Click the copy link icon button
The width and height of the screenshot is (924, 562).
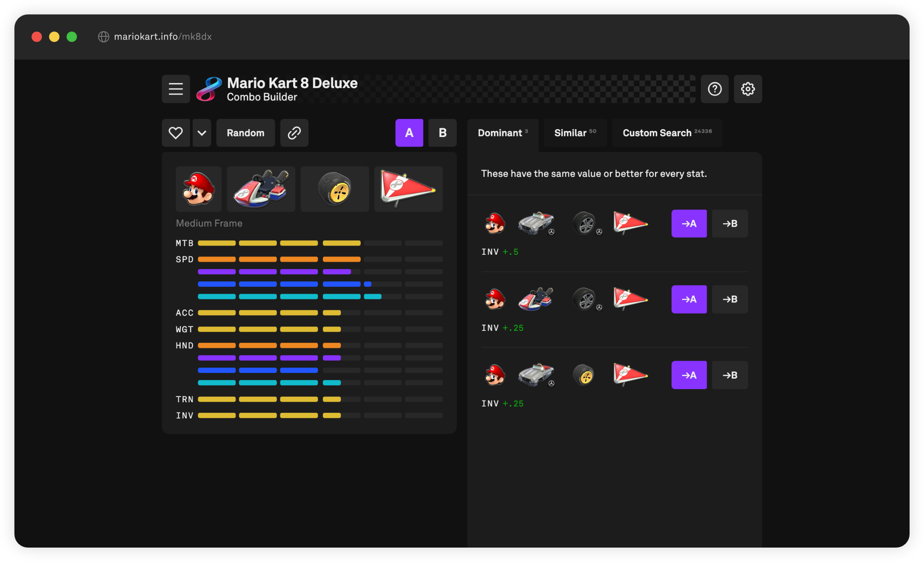pyautogui.click(x=294, y=133)
